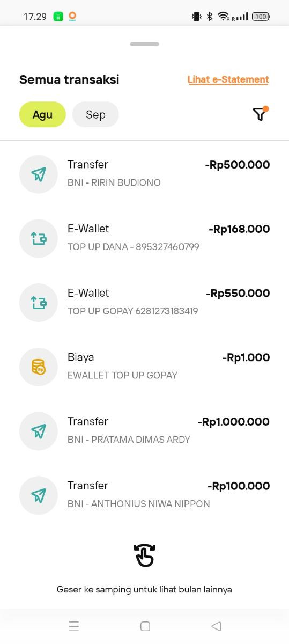Tap the swipe hand gesture icon
Viewport: 289px width, 644px height.
pyautogui.click(x=145, y=555)
